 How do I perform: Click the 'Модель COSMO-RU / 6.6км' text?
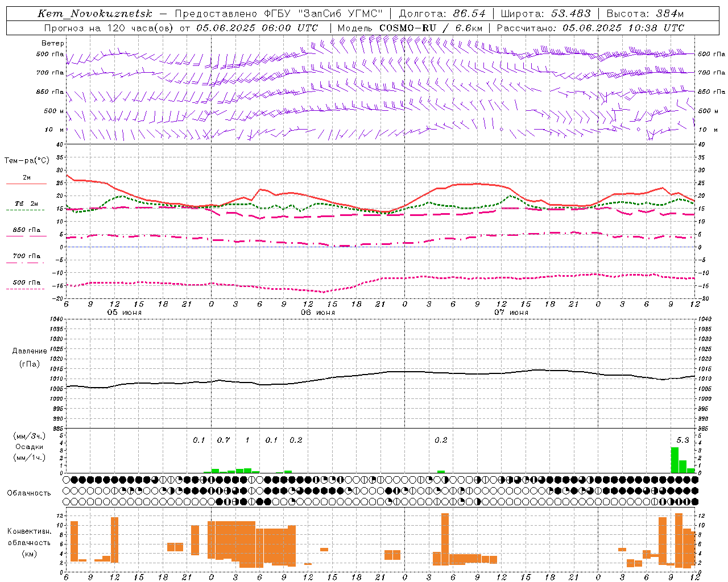pos(410,28)
